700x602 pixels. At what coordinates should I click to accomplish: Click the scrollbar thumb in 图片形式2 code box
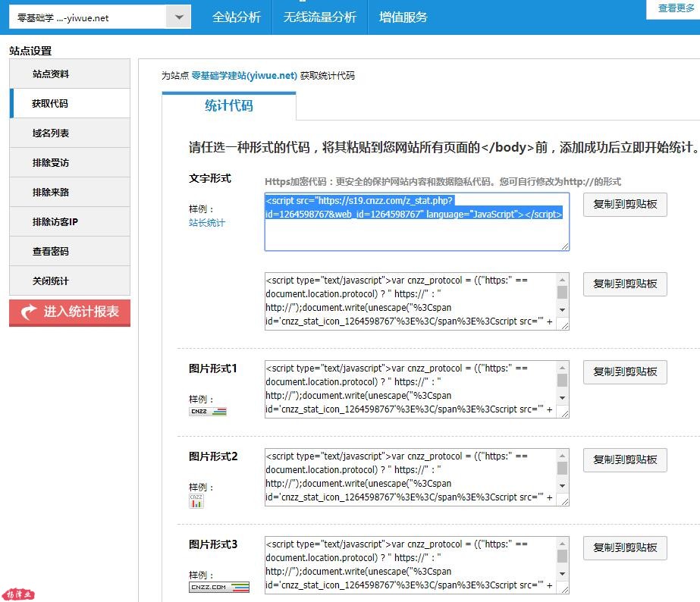tap(563, 468)
